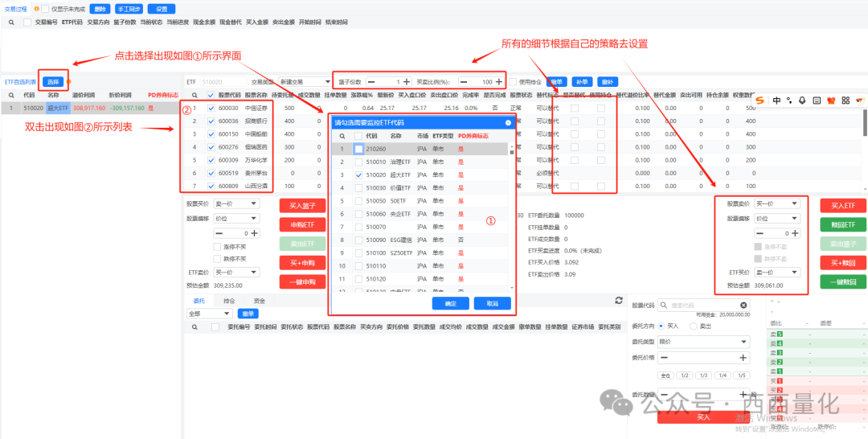This screenshot has height=439, width=868.
Task: Close the ETF code selection dialog
Action: click(508, 123)
